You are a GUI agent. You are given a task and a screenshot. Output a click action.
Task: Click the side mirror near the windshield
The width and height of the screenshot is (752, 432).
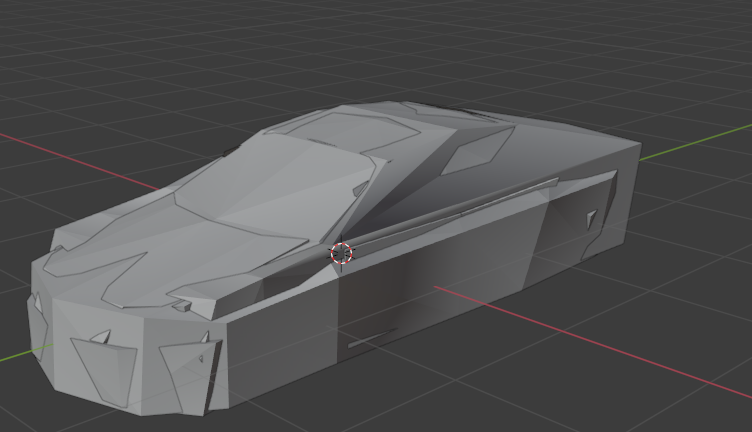pyautogui.click(x=362, y=188)
